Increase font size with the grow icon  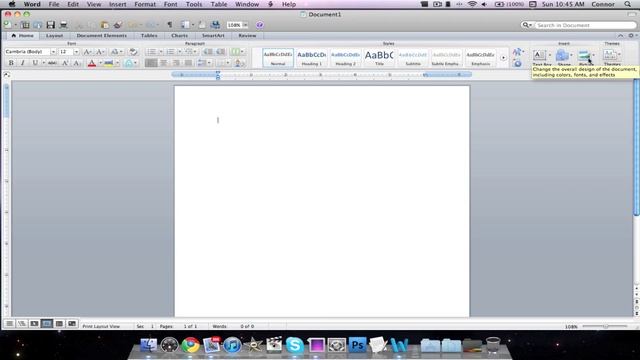click(x=87, y=52)
